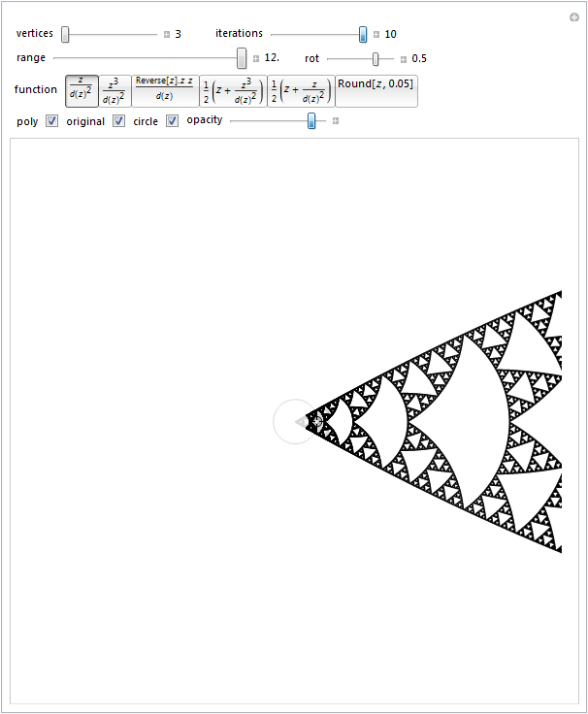Select the ½(z + z³/d(z)²) function
588x714 pixels.
coord(233,90)
